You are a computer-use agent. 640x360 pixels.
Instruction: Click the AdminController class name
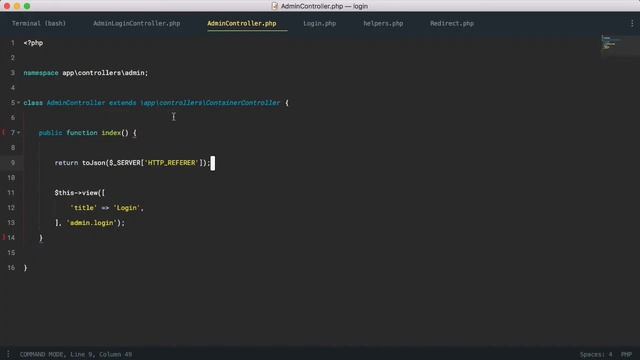coord(76,103)
